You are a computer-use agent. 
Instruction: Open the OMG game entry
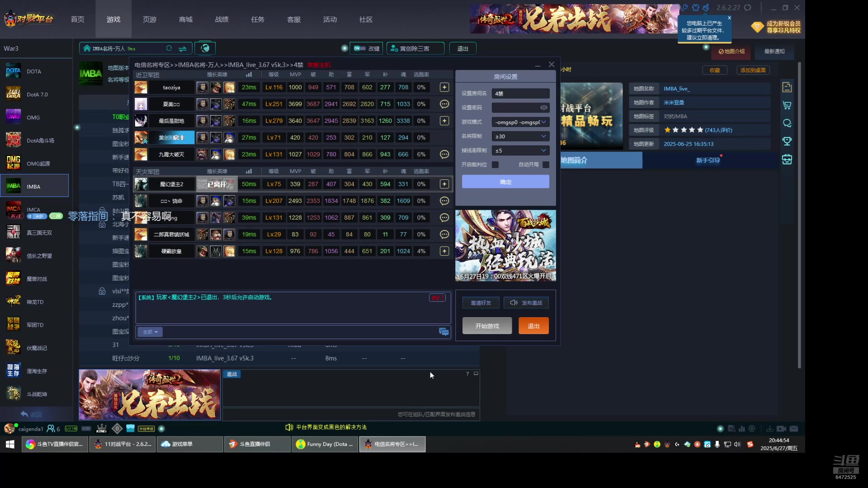pos(34,117)
